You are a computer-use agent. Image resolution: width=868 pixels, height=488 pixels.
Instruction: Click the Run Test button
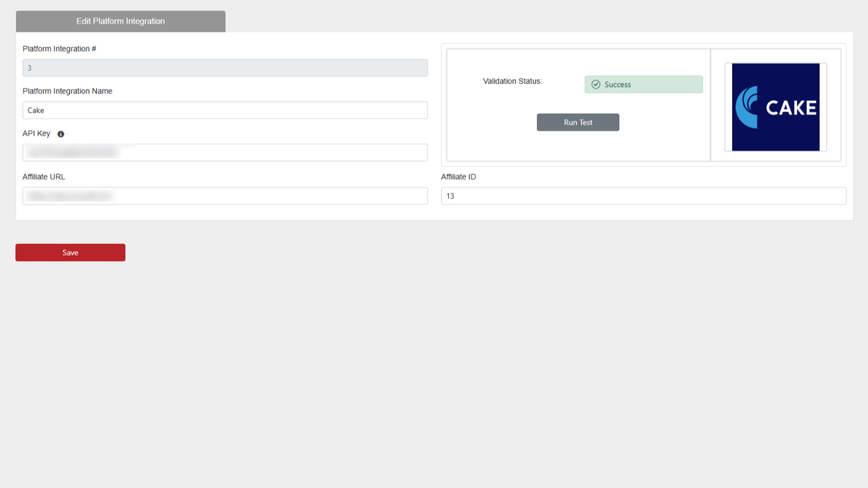coord(578,122)
